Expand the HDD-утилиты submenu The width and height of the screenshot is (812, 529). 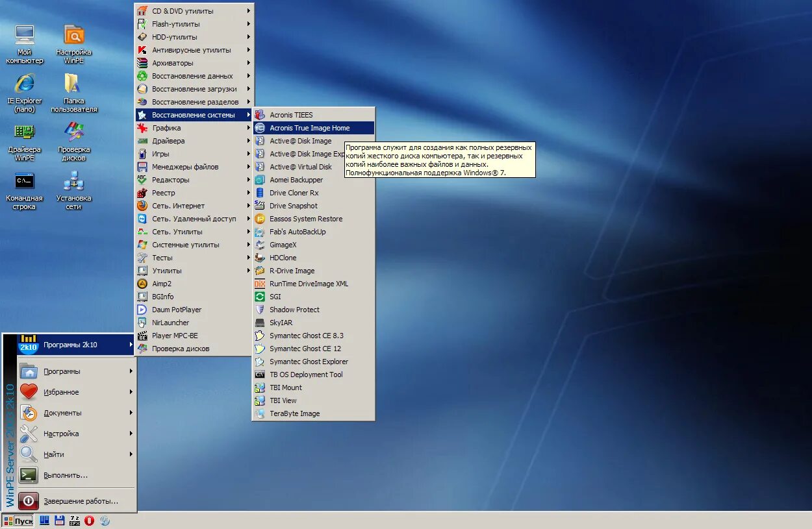(x=194, y=37)
